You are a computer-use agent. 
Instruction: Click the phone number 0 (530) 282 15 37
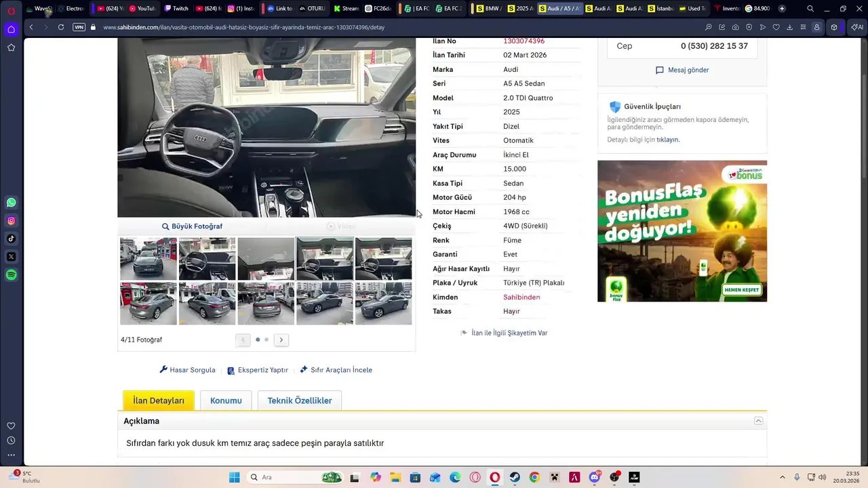click(x=714, y=46)
